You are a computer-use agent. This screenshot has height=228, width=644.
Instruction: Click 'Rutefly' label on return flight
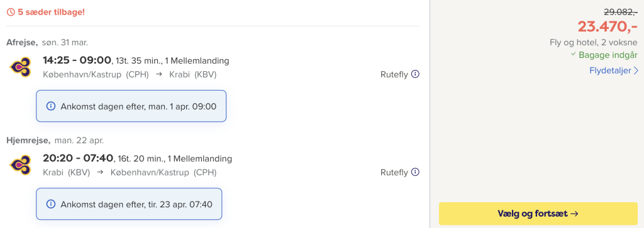click(x=394, y=172)
